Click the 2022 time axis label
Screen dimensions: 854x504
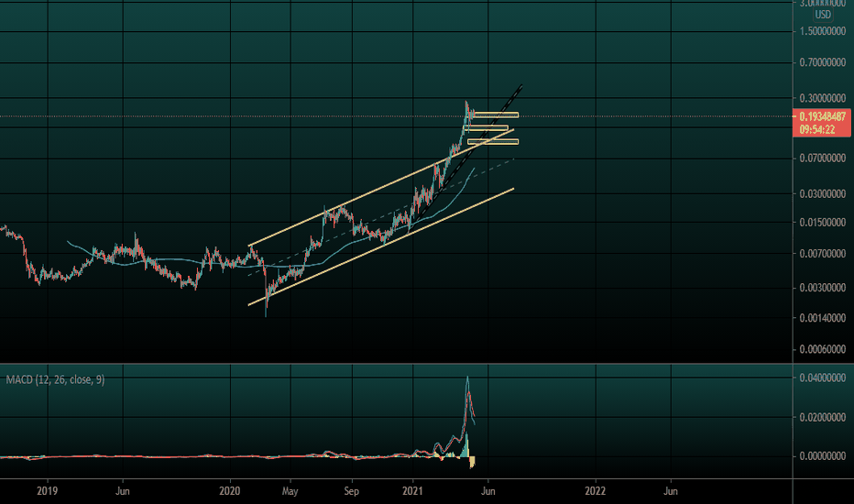pyautogui.click(x=596, y=491)
